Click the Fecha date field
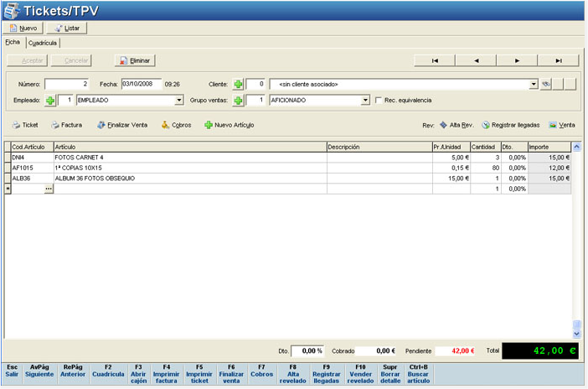The height and width of the screenshot is (389, 588). [142, 84]
